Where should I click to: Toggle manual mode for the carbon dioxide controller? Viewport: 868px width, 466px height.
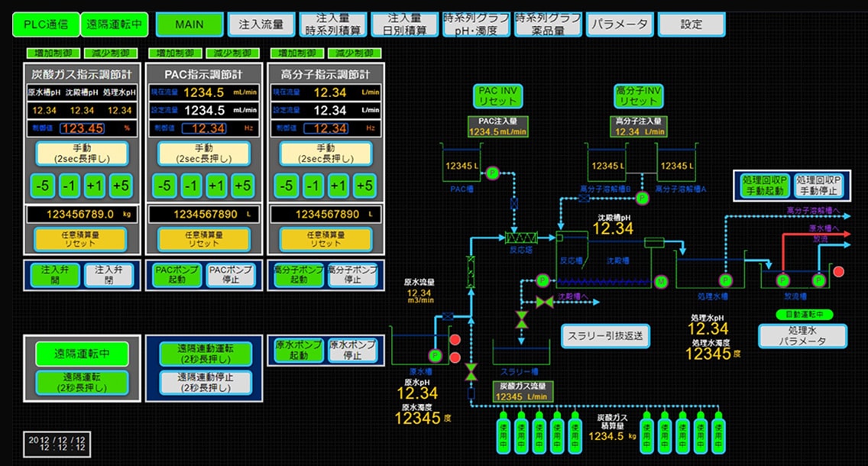(x=82, y=154)
